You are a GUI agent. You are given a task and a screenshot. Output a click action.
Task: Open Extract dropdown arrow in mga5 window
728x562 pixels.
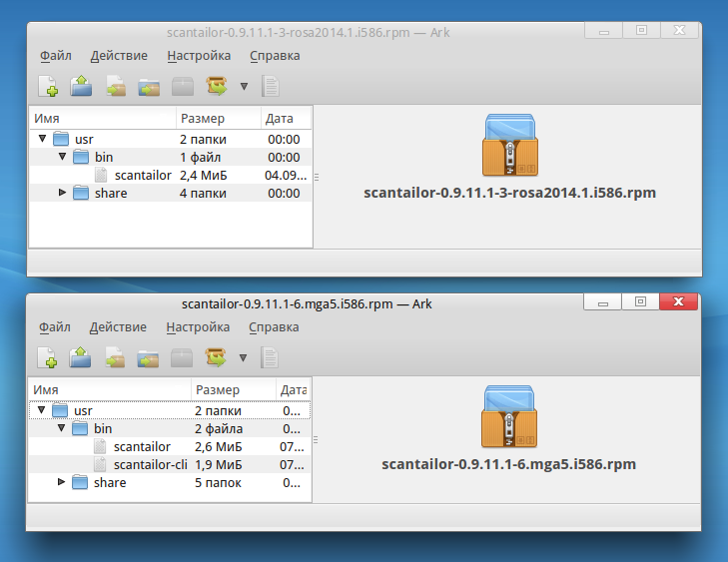point(244,357)
